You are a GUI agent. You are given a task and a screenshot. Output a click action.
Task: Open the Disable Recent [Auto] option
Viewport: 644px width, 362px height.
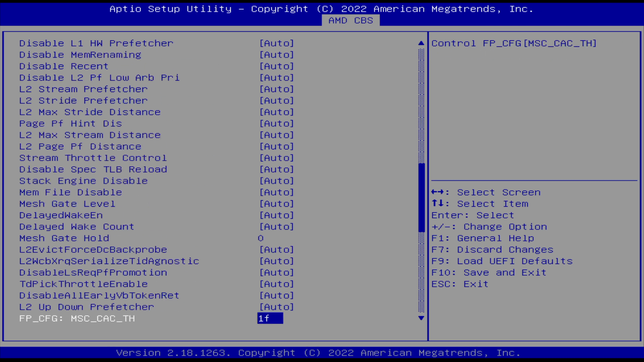click(x=277, y=66)
